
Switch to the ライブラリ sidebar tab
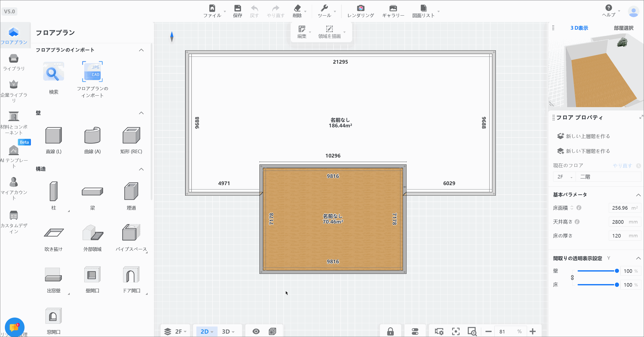click(x=14, y=62)
